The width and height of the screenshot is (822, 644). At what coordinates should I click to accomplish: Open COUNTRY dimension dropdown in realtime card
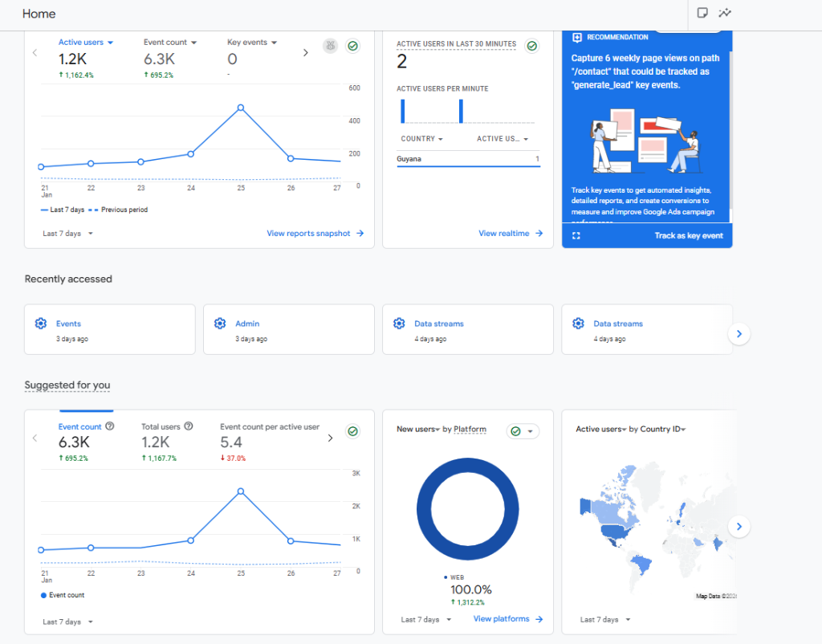coord(422,139)
